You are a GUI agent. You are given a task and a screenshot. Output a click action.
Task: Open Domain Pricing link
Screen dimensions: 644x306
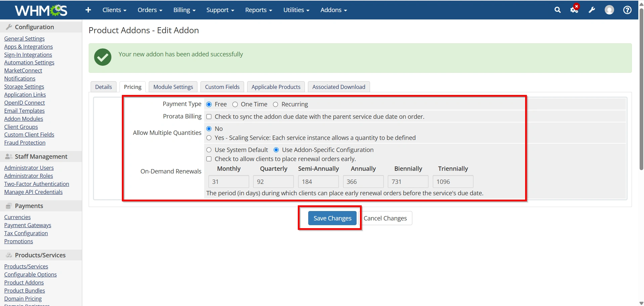(x=23, y=299)
